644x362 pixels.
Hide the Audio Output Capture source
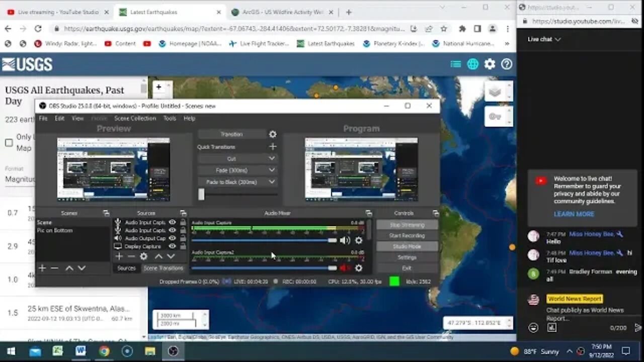tap(173, 238)
